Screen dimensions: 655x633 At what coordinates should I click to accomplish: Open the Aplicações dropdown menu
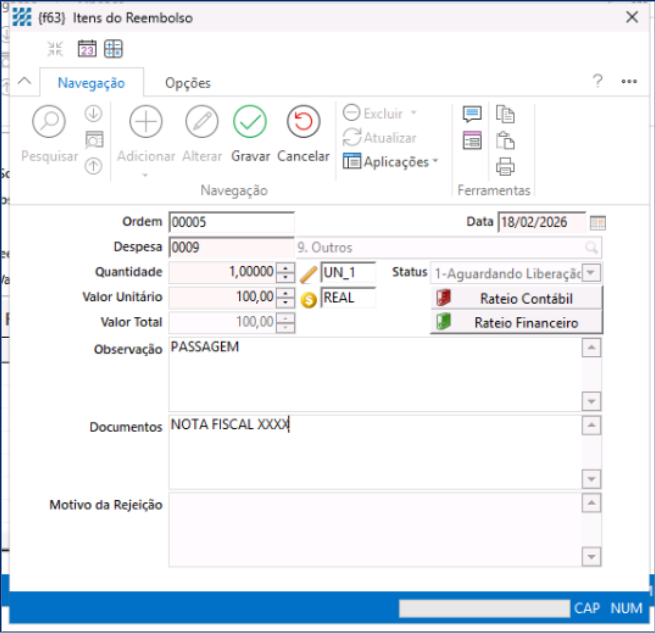[x=390, y=161]
